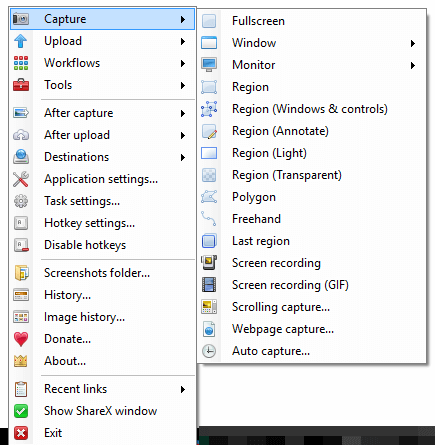Expand the Recent links submenu arrow
The height and width of the screenshot is (445, 435).
click(x=183, y=389)
